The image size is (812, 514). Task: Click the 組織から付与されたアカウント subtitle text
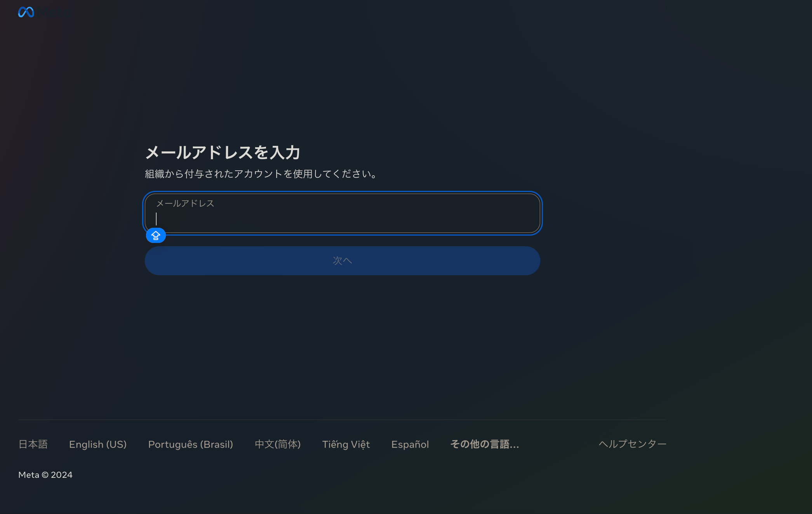pos(261,174)
